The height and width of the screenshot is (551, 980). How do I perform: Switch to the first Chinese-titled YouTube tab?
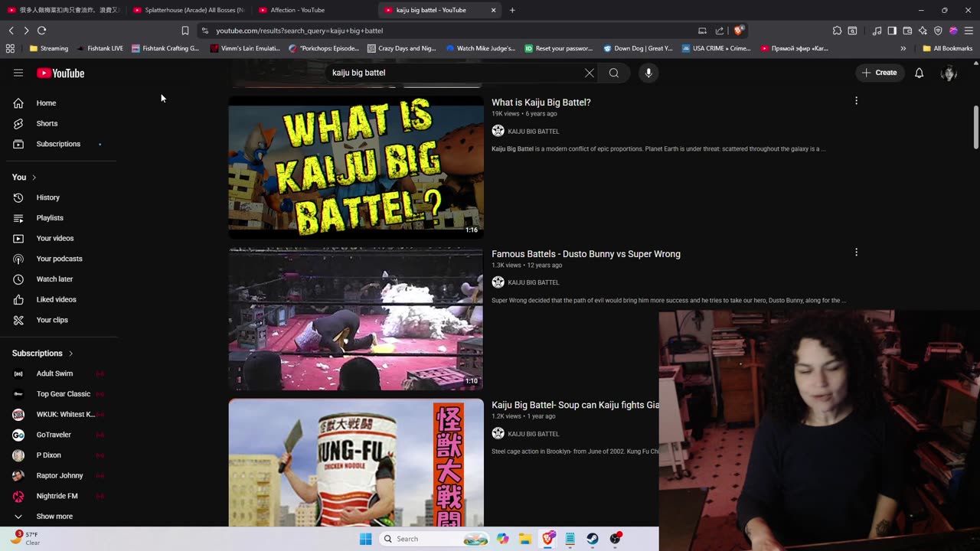pos(63,10)
